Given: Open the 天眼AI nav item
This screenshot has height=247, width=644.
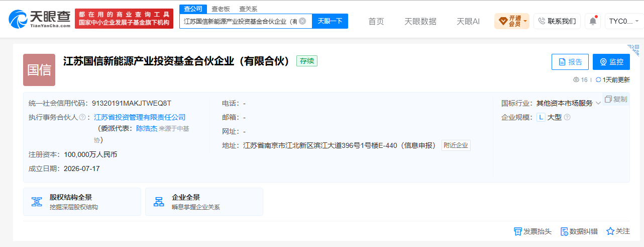Looking at the screenshot, I should pyautogui.click(x=468, y=21).
